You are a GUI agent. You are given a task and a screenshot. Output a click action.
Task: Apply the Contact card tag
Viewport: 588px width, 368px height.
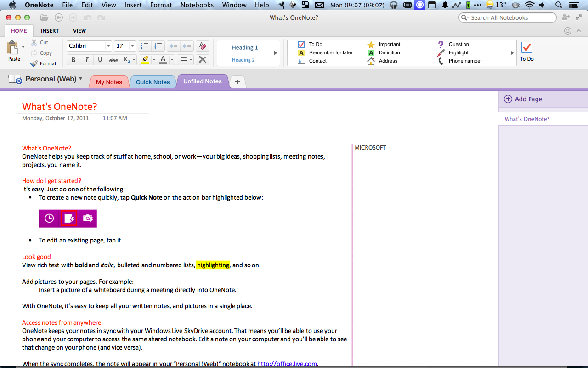pos(312,61)
